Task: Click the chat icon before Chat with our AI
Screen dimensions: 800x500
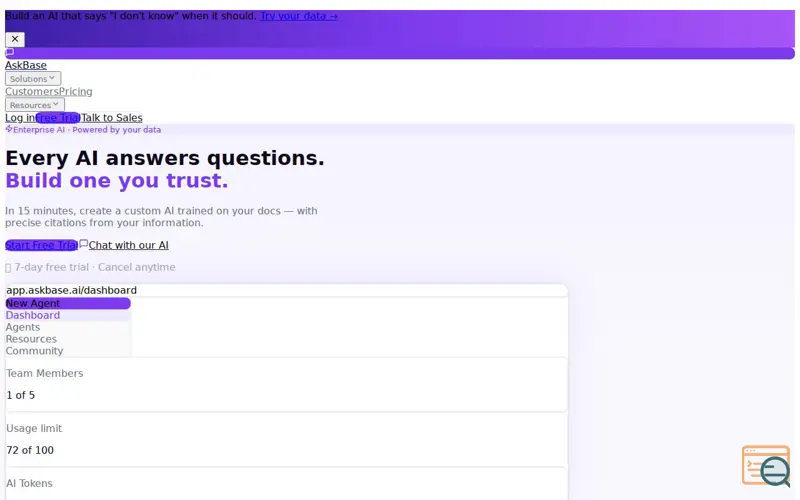Action: (84, 244)
